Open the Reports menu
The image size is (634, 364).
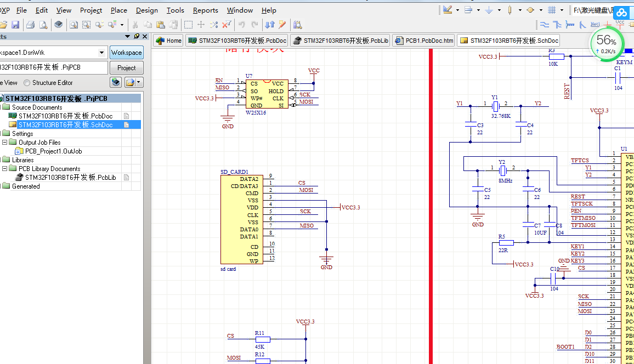206,10
